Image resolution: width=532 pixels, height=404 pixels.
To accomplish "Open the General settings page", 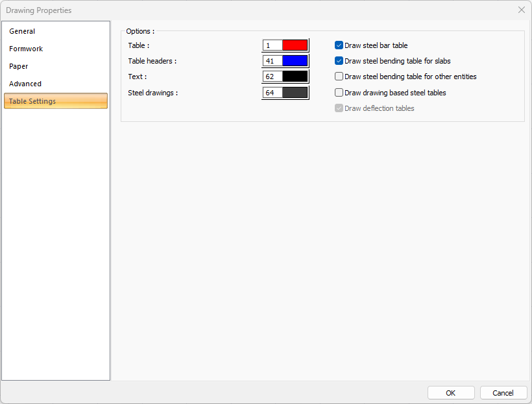I will 22,31.
